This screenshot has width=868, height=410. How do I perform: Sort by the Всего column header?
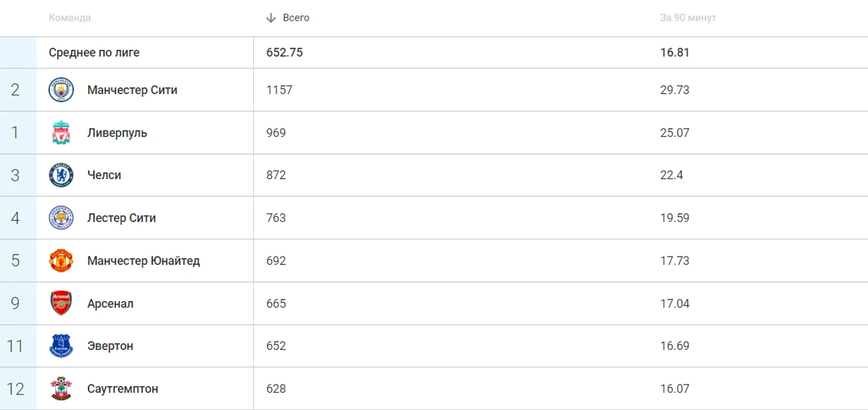click(296, 18)
